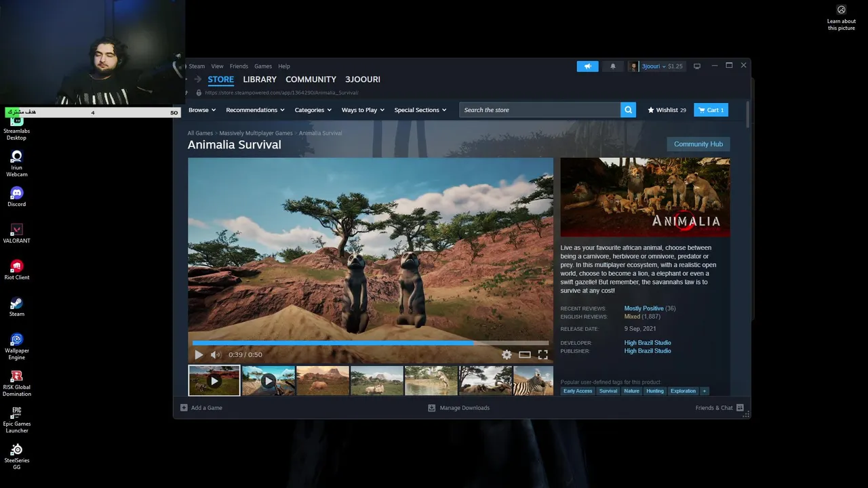Expand the Browse dropdown
Screen dimensions: 868x488
pyautogui.click(x=202, y=110)
